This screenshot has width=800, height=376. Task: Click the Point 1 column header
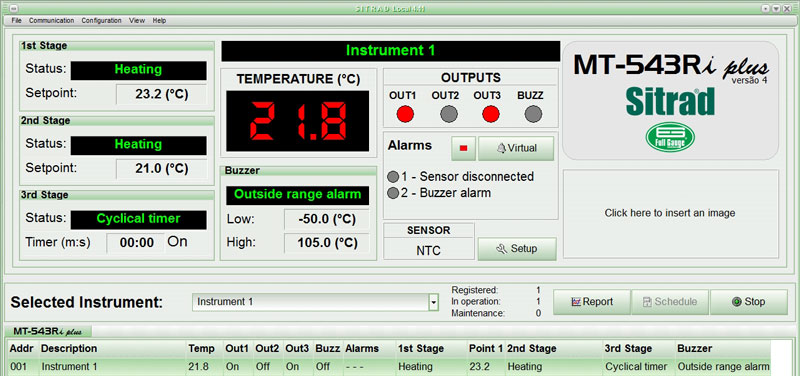coord(486,348)
